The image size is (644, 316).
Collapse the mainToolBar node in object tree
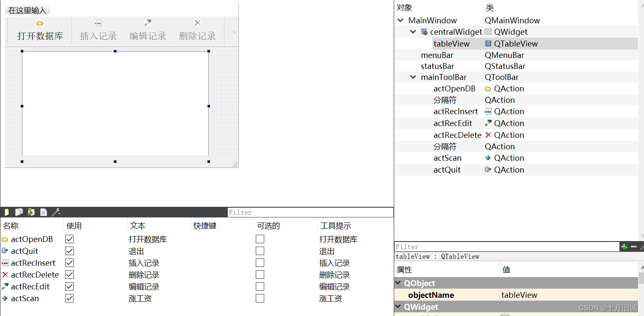click(x=413, y=77)
